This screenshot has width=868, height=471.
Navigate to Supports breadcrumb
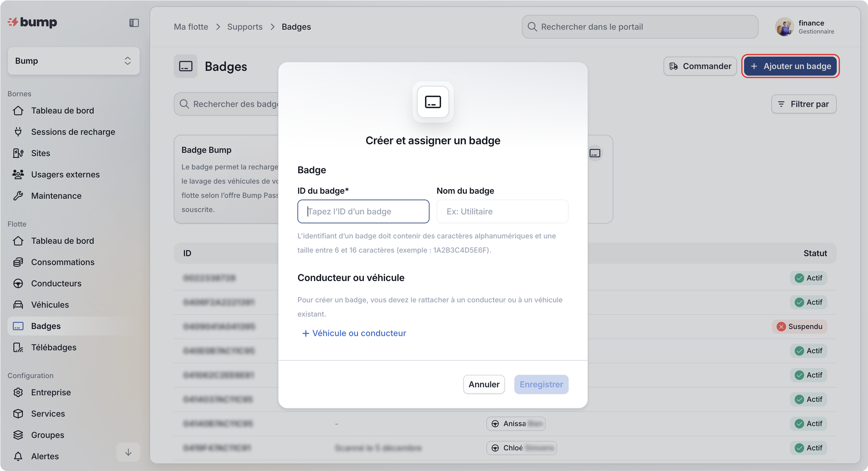[x=245, y=27]
